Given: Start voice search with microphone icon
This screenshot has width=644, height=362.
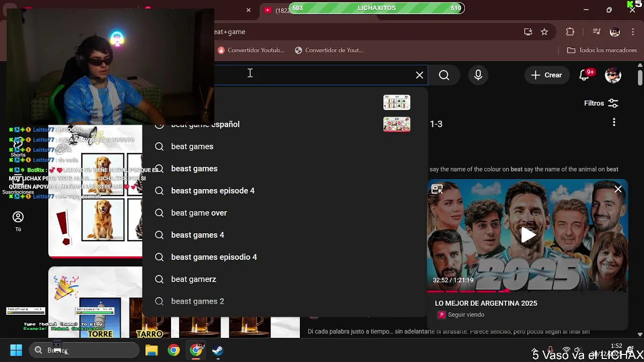Looking at the screenshot, I should 478,75.
